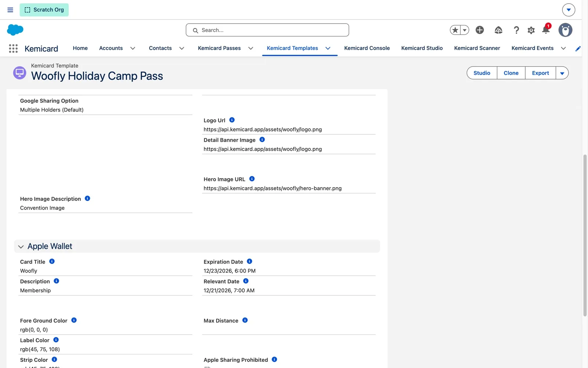Open the App Launcher dots grid
Screen dimensions: 588x368
(13, 49)
